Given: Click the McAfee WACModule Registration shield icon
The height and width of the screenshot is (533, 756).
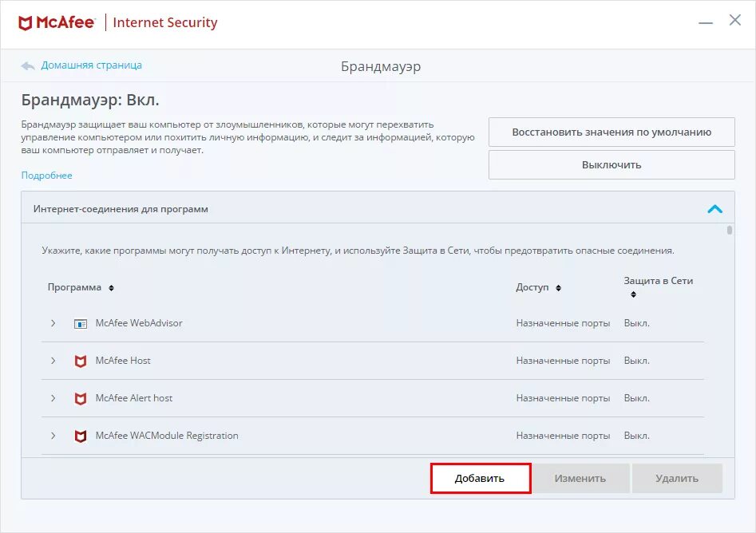Looking at the screenshot, I should (x=81, y=436).
